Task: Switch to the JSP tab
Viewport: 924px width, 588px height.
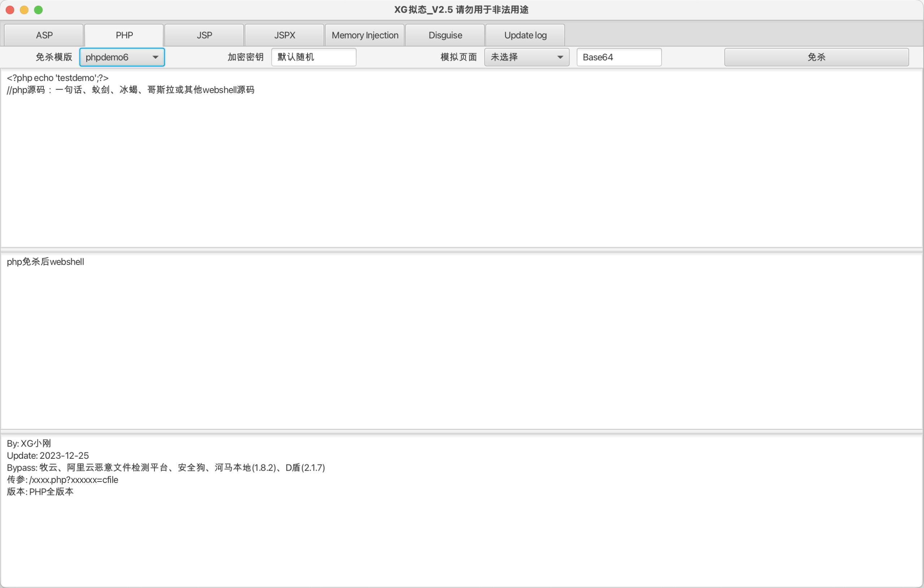Action: pos(204,35)
